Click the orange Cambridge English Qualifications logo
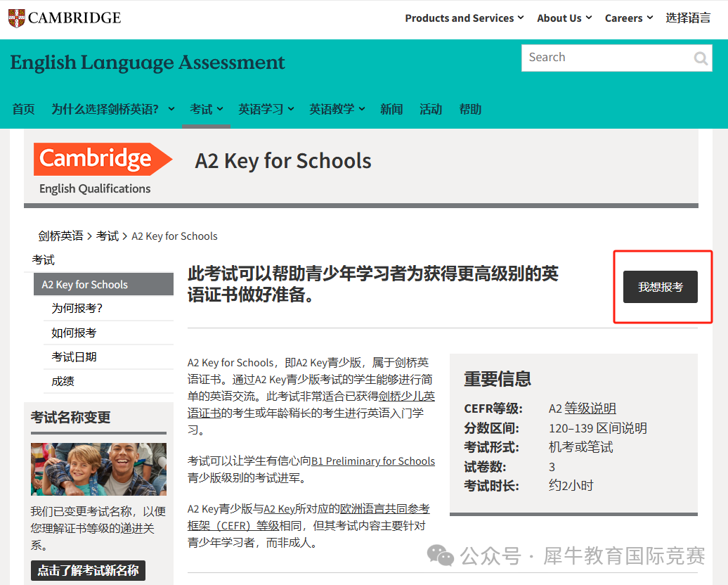This screenshot has width=728, height=585. point(103,169)
